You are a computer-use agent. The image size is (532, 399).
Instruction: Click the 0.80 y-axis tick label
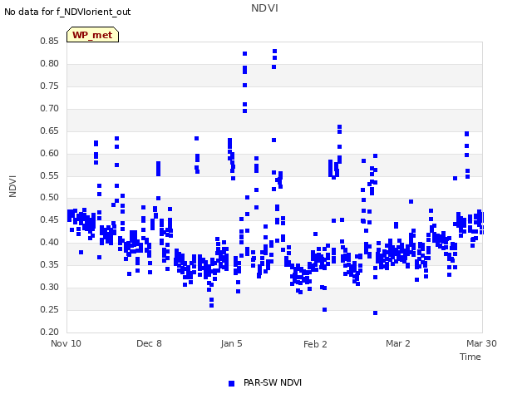[x=50, y=63]
